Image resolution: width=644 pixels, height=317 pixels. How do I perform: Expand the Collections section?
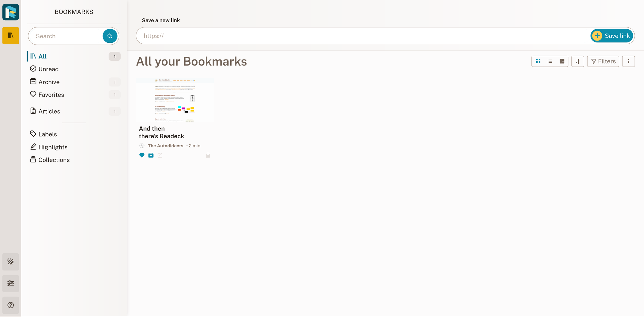(x=54, y=160)
